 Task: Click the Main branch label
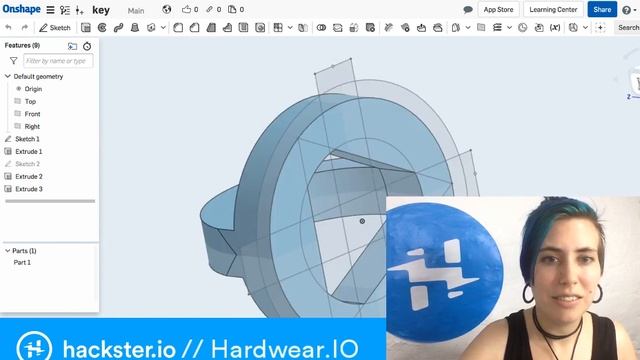point(136,11)
